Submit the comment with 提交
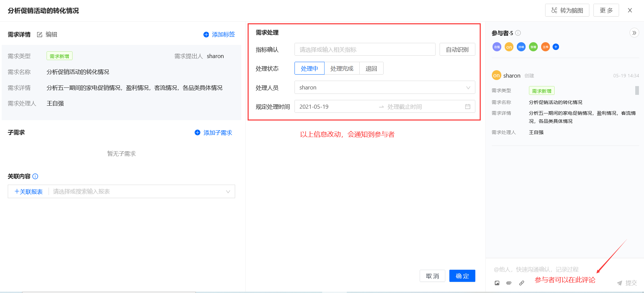The image size is (644, 293). 627,283
